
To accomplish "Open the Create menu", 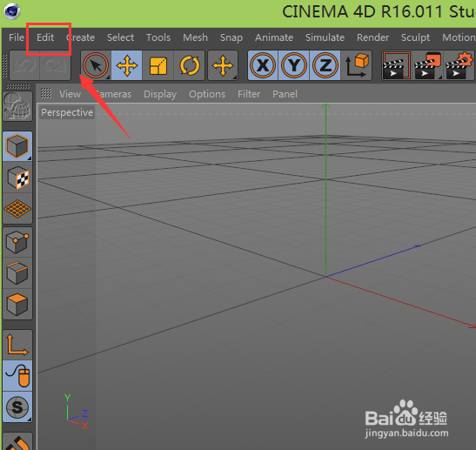I will [80, 37].
